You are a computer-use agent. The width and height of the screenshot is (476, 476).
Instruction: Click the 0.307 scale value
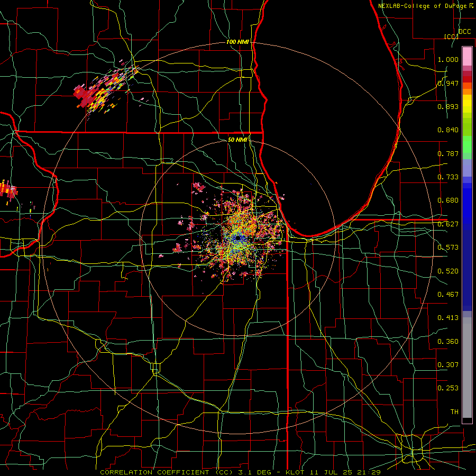point(448,364)
